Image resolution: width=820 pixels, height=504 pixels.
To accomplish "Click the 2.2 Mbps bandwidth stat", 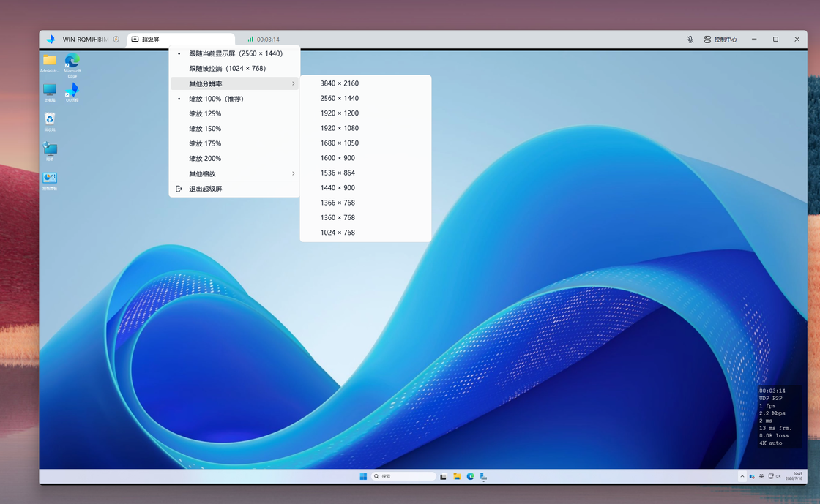I will point(772,413).
